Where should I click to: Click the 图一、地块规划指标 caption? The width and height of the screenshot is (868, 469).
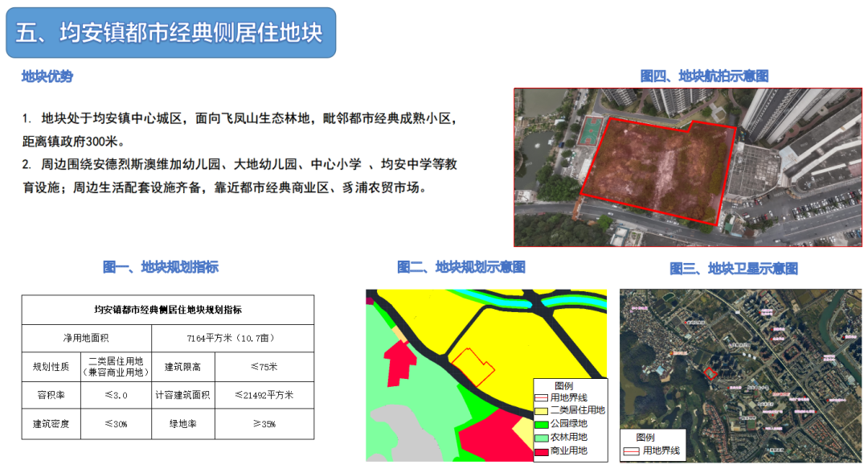(x=161, y=267)
